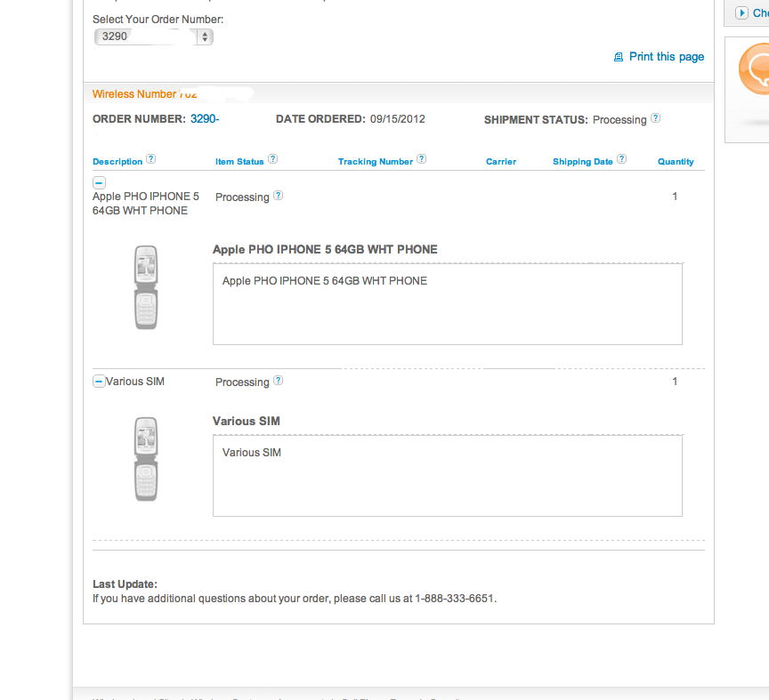Screen dimensions: 769x700
Task: Click the Various SIM phone thumbnail image
Action: [146, 459]
